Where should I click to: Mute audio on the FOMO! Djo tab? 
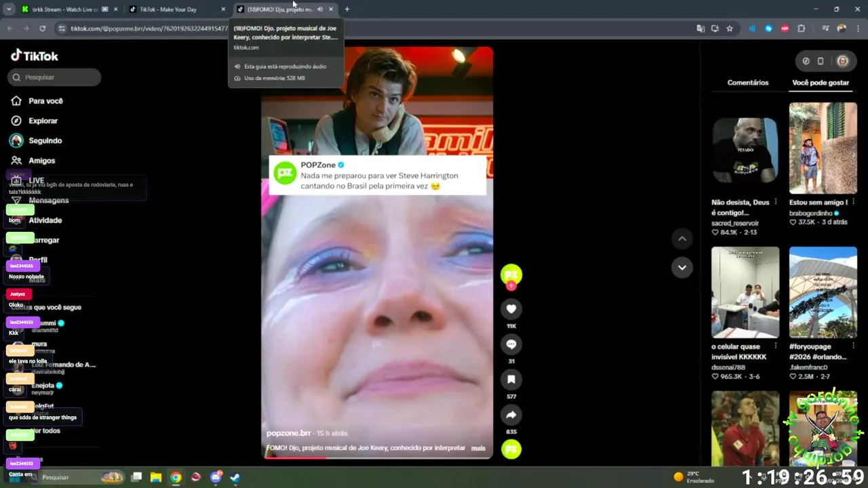pos(320,9)
